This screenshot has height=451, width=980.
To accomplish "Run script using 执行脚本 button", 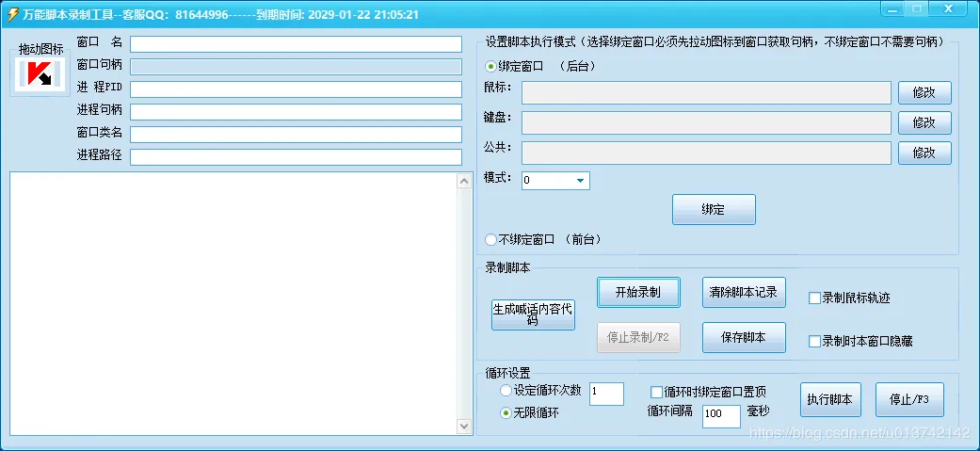I will [830, 400].
